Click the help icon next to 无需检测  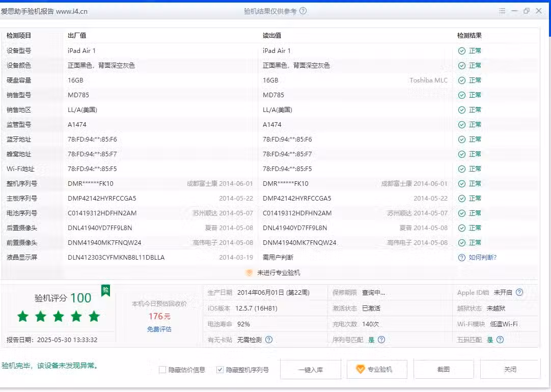[269, 340]
